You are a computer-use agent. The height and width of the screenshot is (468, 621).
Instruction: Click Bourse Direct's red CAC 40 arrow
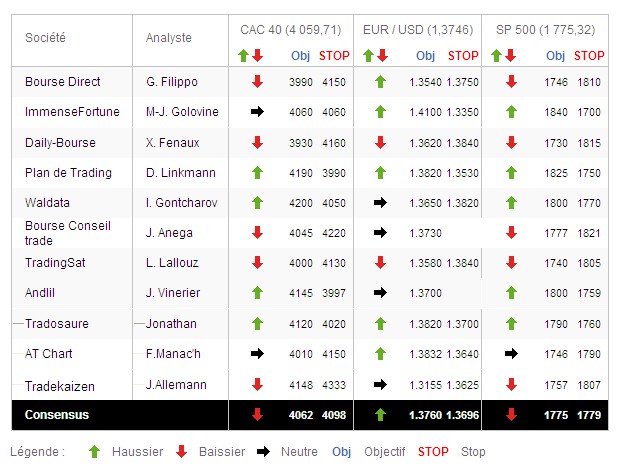[x=257, y=82]
